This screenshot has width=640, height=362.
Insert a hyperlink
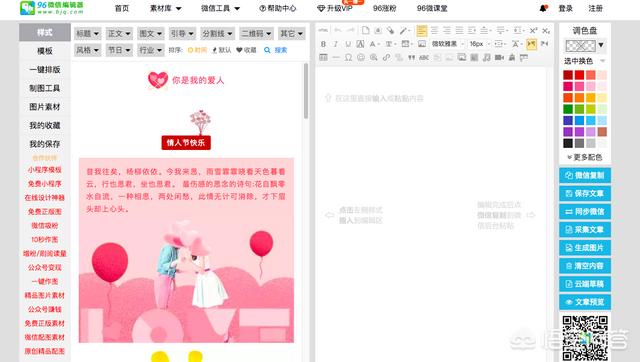(x=386, y=58)
